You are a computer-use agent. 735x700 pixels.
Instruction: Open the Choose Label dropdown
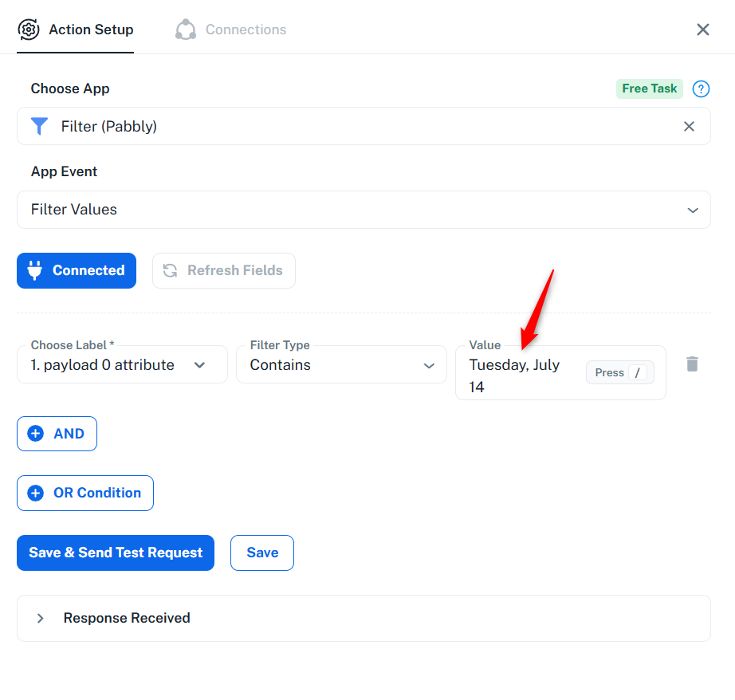coord(122,365)
